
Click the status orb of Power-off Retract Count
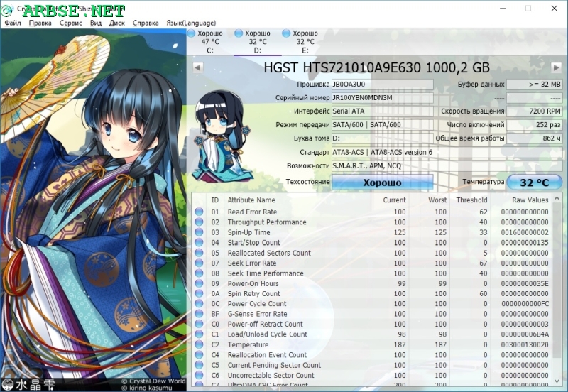[199, 324]
